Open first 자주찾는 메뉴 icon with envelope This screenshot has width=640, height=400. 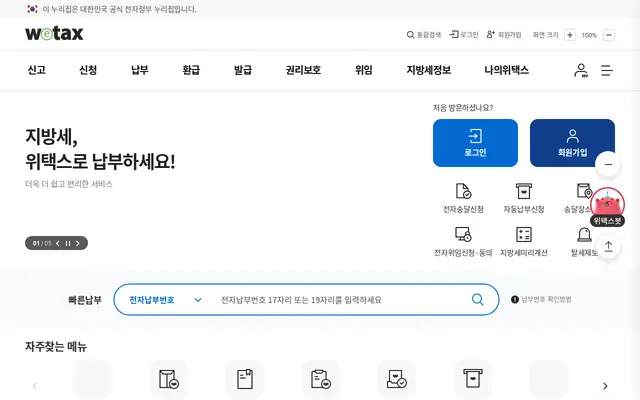click(x=169, y=379)
